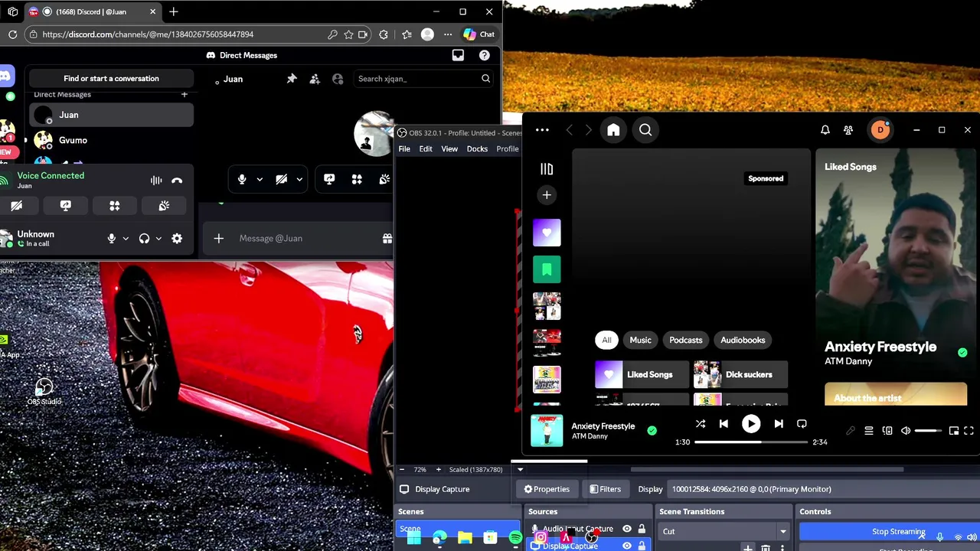
Task: Zoom out OBS preview minus button
Action: pyautogui.click(x=402, y=469)
